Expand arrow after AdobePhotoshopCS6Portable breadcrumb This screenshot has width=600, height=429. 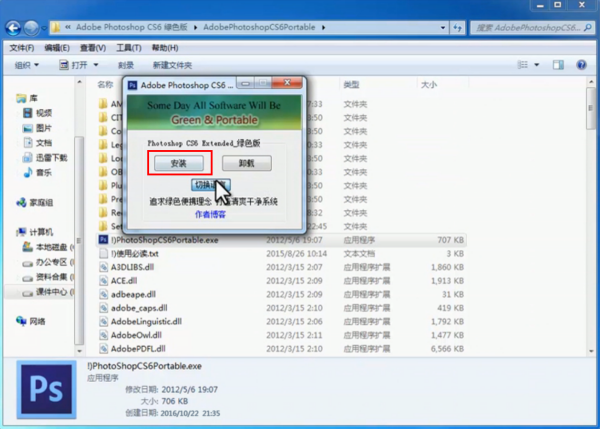(323, 28)
